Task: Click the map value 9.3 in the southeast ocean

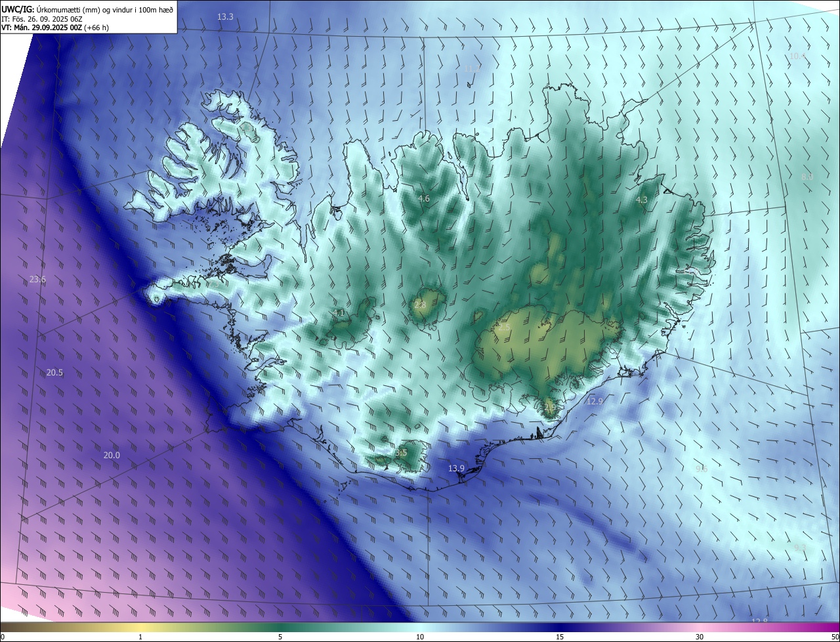Action: tap(800, 547)
